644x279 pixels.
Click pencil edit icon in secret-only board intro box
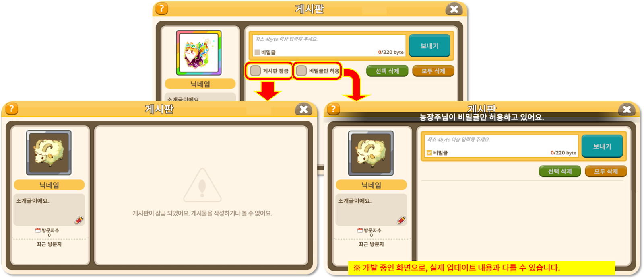tap(401, 220)
